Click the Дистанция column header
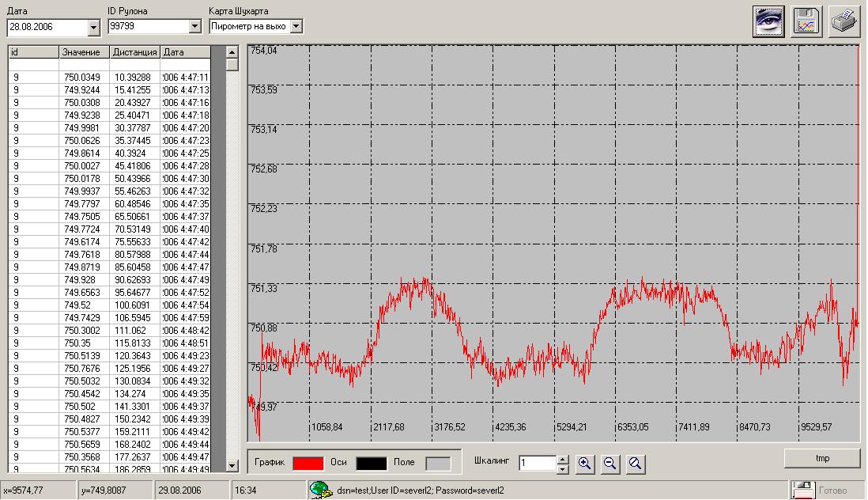This screenshot has width=868, height=500. click(134, 52)
